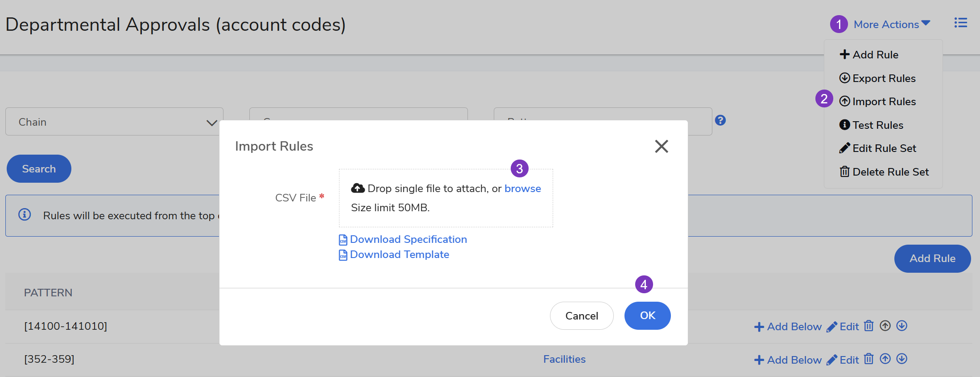
Task: Select Export Rules from the menu
Action: click(883, 78)
